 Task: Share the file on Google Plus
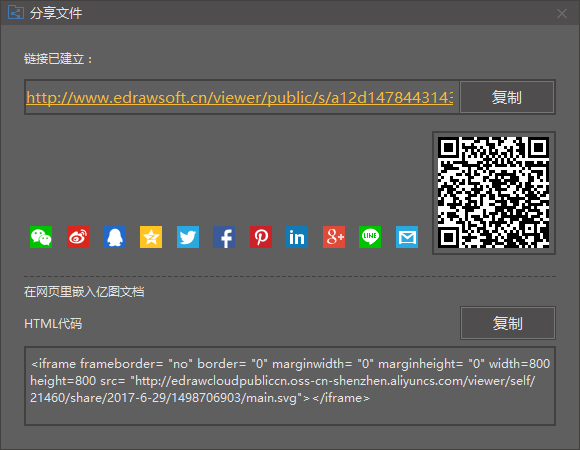[334, 237]
